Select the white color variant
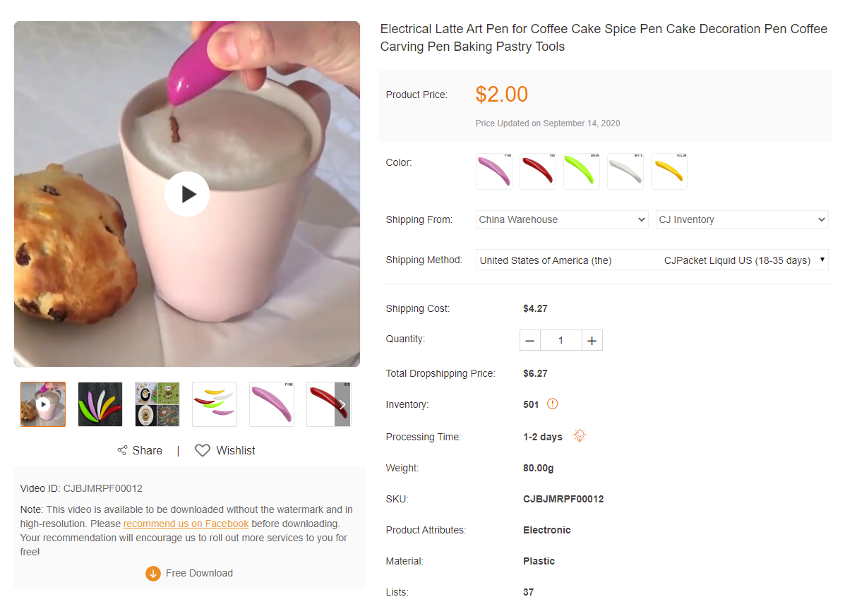 tap(625, 171)
